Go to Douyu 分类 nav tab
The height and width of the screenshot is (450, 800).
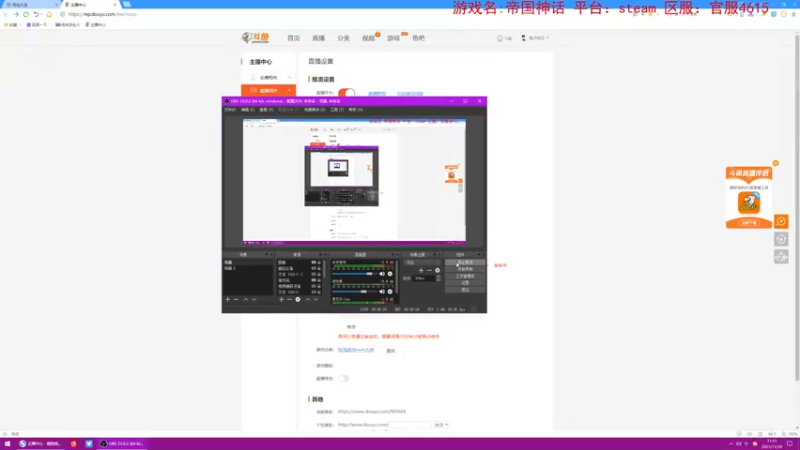[343, 38]
